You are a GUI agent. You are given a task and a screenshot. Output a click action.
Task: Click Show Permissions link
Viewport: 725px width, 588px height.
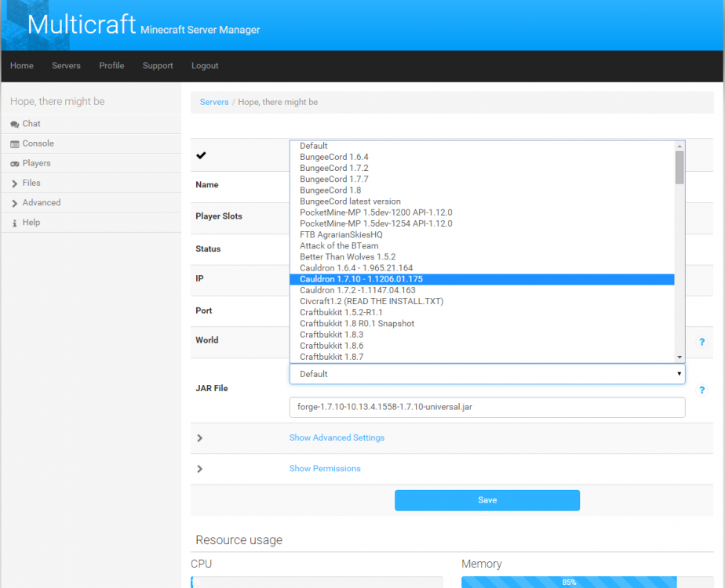[x=325, y=468]
